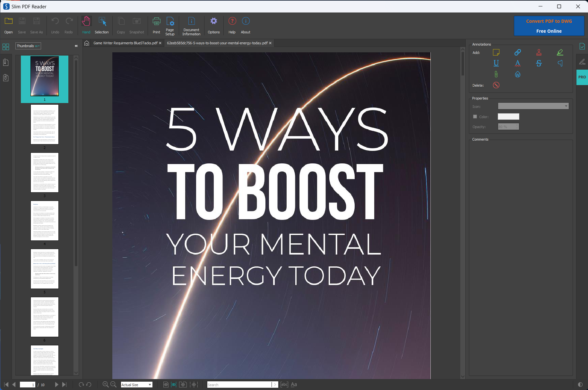
Task: Tick the Color checkbox in Properties
Action: pos(475,117)
